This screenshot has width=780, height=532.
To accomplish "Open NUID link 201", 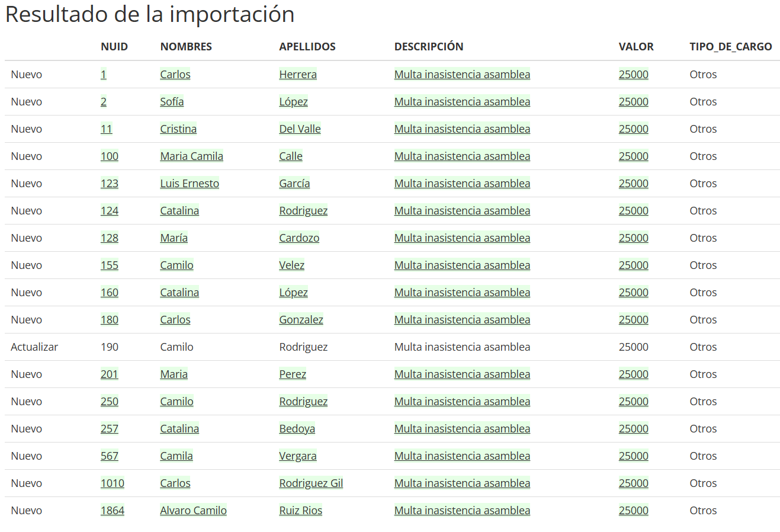I will [x=110, y=374].
